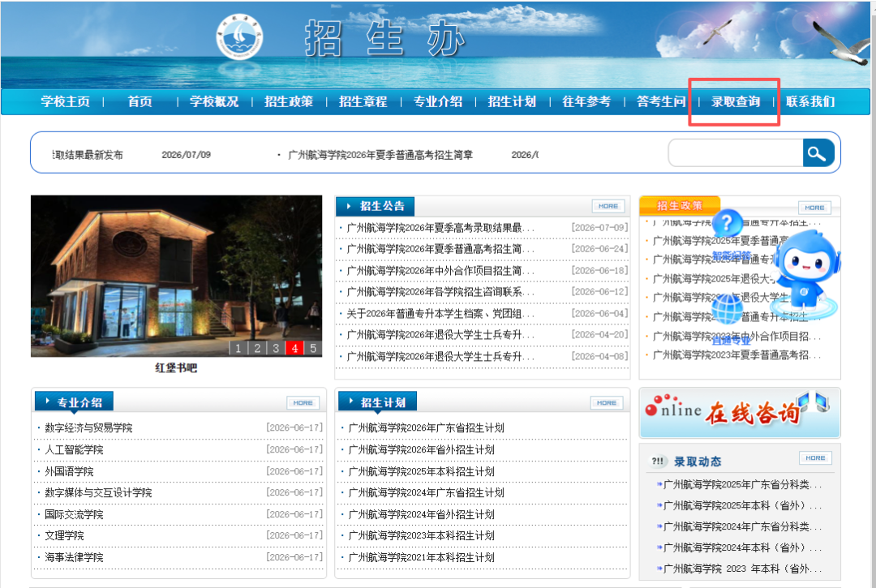The image size is (876, 588).
Task: Click the 红堡书吧 slideshow image
Action: (177, 276)
